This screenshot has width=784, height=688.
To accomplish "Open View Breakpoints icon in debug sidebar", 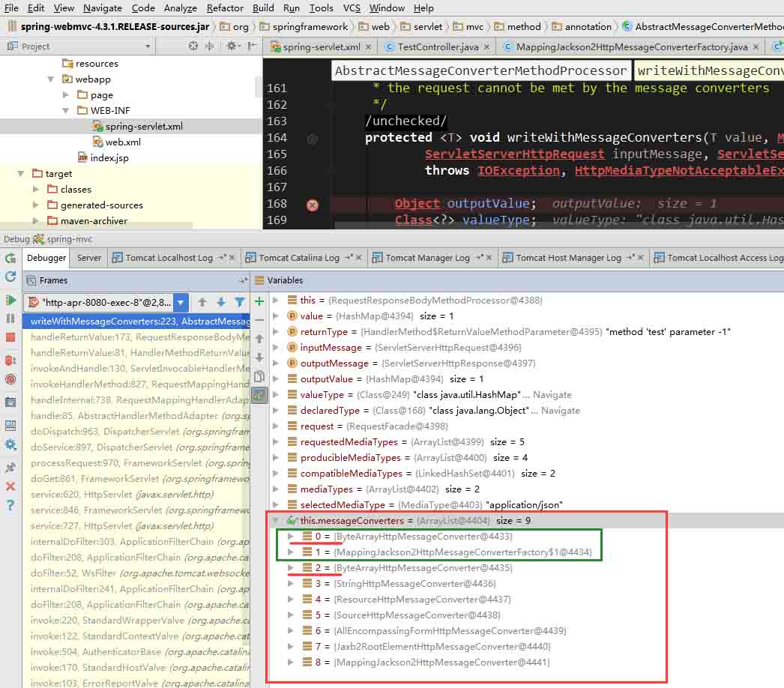I will point(10,360).
